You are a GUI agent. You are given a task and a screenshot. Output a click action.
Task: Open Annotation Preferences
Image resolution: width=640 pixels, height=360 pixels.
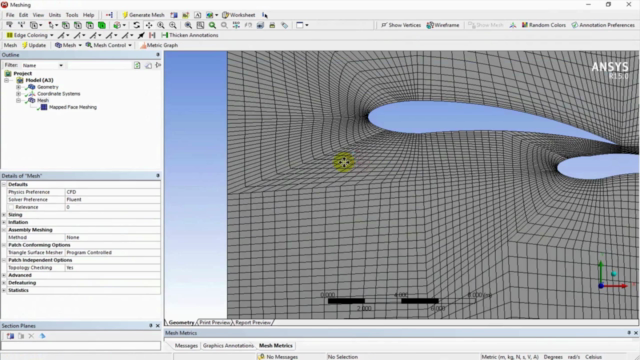pyautogui.click(x=603, y=25)
